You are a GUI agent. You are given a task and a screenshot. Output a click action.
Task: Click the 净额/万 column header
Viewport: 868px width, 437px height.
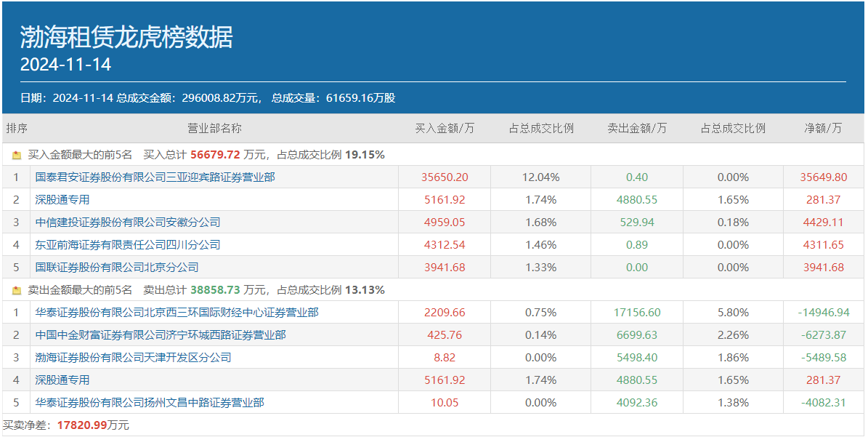click(x=824, y=129)
